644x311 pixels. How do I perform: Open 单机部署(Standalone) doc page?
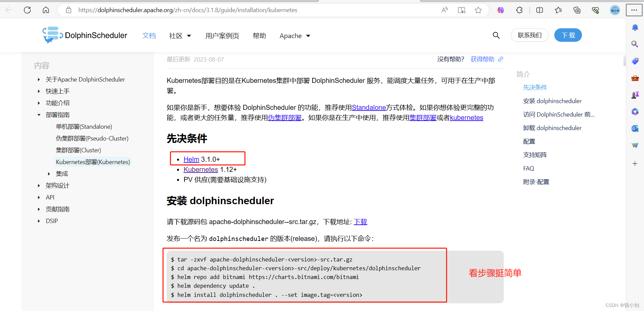[84, 127]
